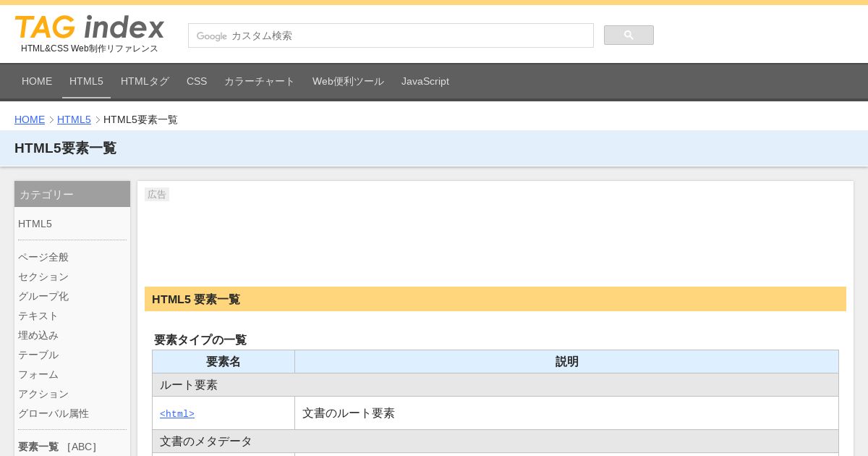Click the 説明 table header
Image resolution: width=868 pixels, height=456 pixels.
567,362
